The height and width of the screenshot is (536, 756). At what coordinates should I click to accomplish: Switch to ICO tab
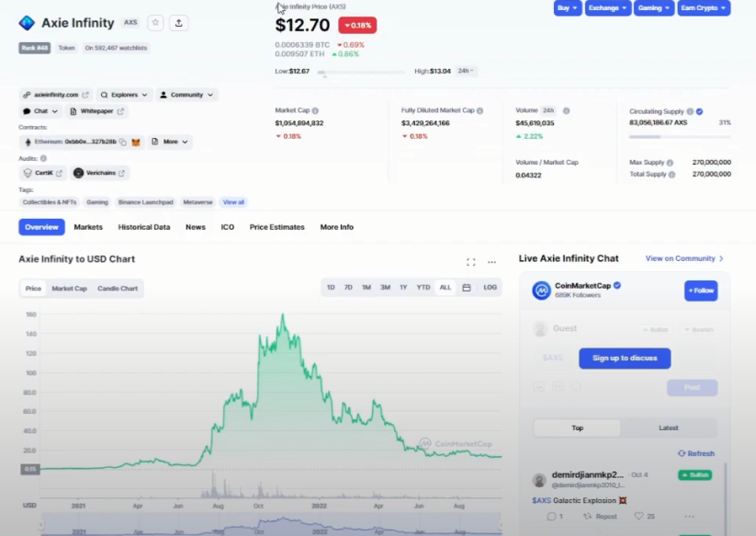pos(228,227)
